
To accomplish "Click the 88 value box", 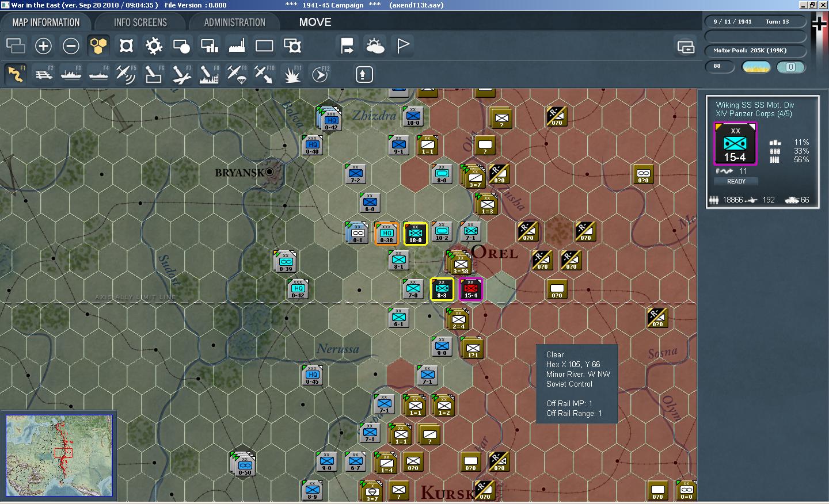I will pos(720,67).
